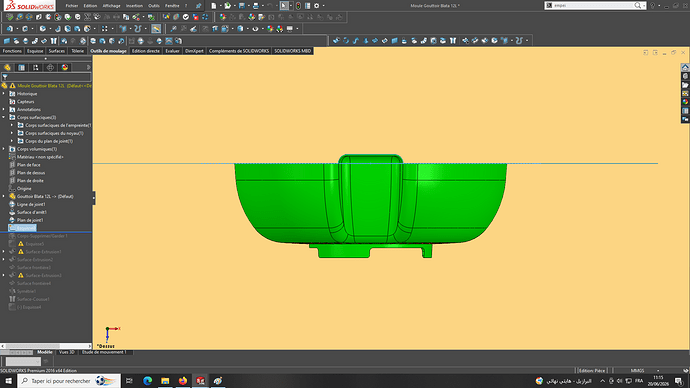Viewport: 690px width, 388px height.
Task: Switch to the Tôlerie tab
Action: pos(77,51)
